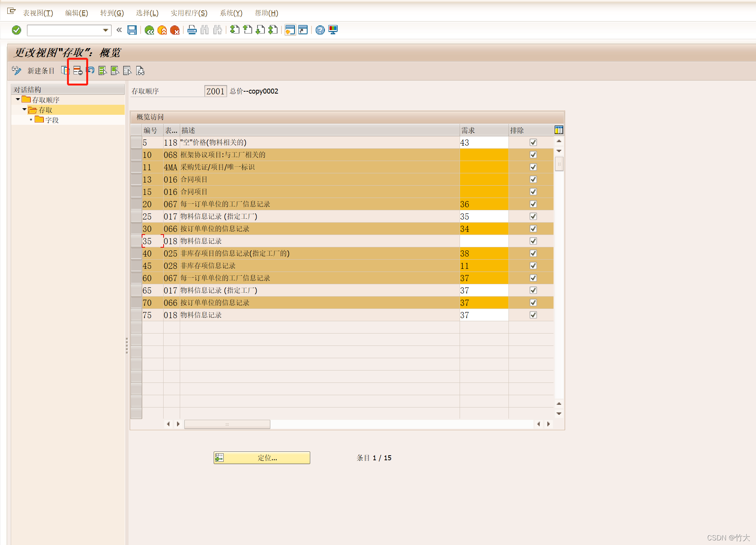The image size is (756, 545).
Task: Collapse the 存取顺序 tree node
Action: [x=18, y=99]
